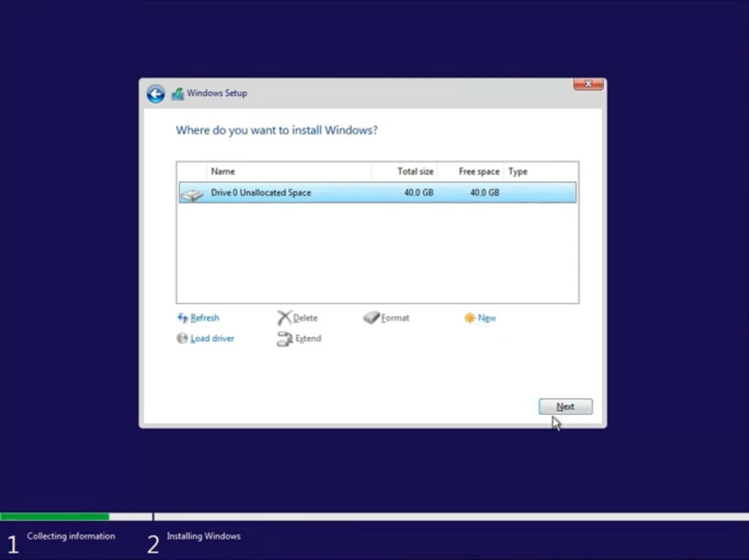Click the New partition star icon

(x=469, y=318)
